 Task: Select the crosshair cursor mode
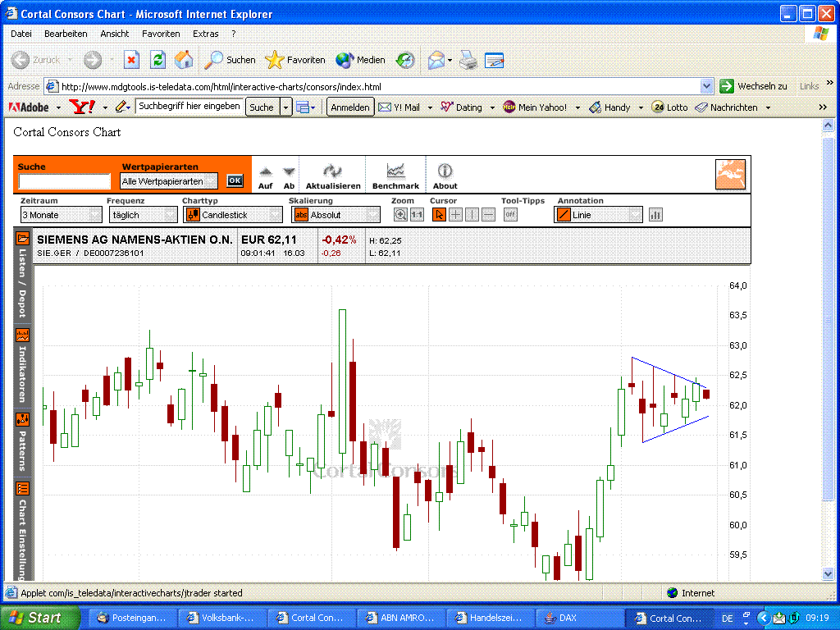point(455,215)
